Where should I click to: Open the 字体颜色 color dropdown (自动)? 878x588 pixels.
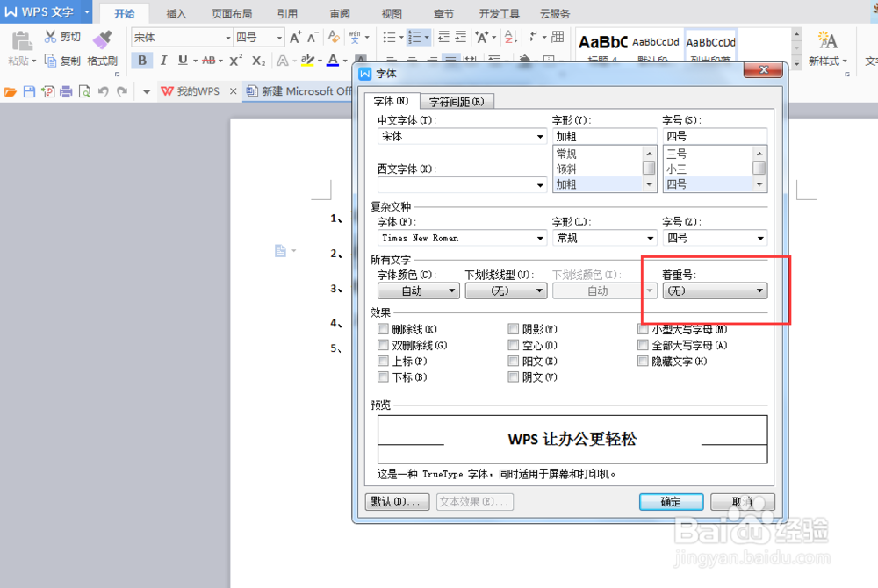419,290
